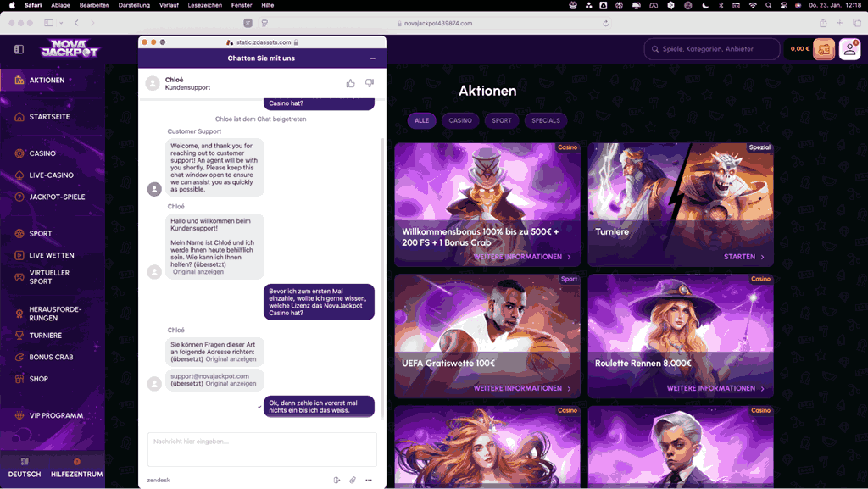The image size is (868, 489).
Task: Rate the chat with thumbs up
Action: pyautogui.click(x=351, y=83)
